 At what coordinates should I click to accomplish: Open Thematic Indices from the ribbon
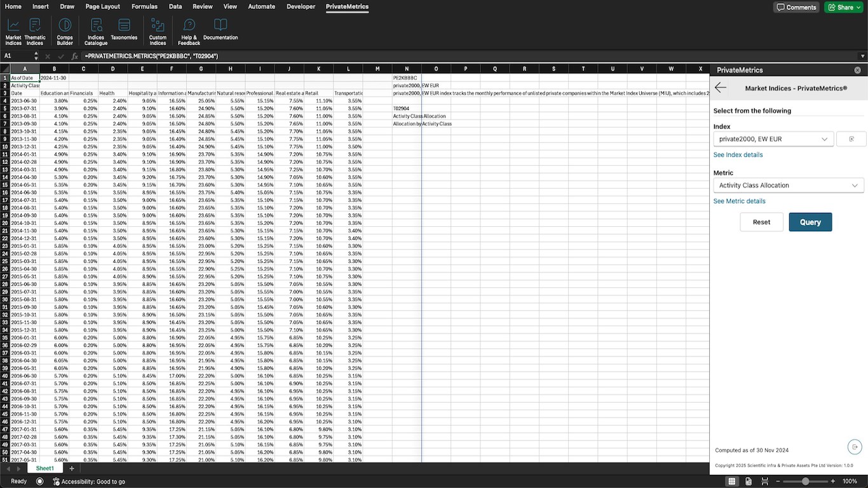pyautogui.click(x=35, y=32)
